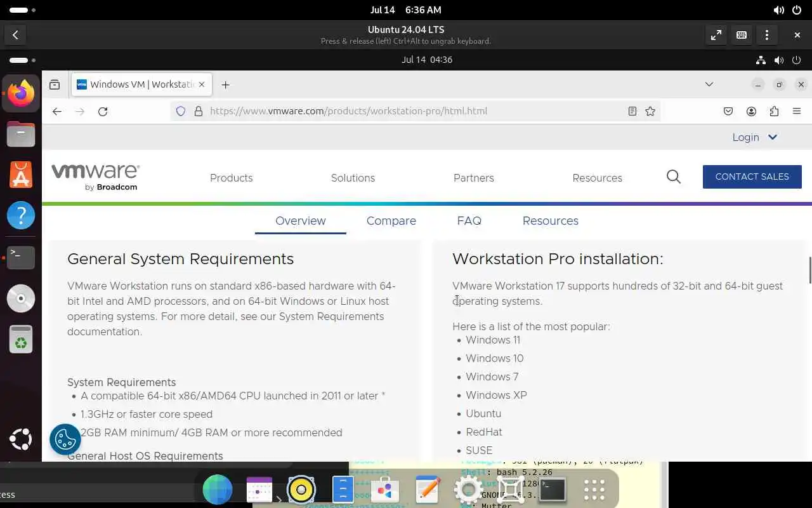Open a new browser tab
The height and width of the screenshot is (508, 812).
click(x=226, y=84)
